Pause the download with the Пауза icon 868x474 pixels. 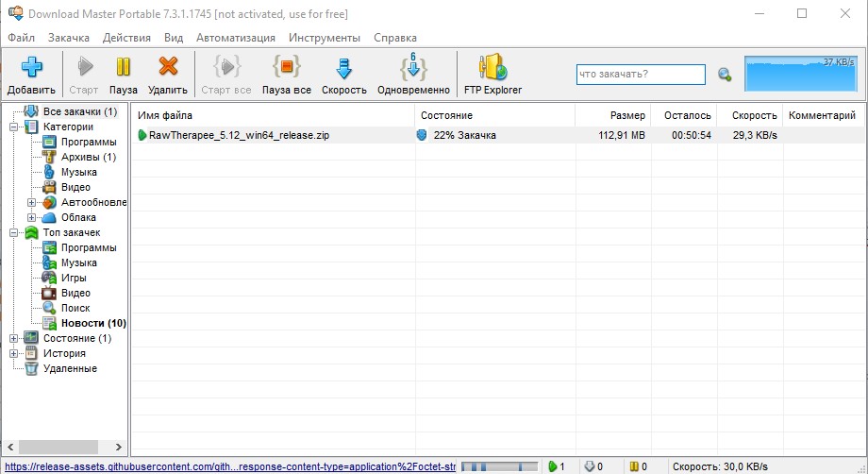[123, 67]
